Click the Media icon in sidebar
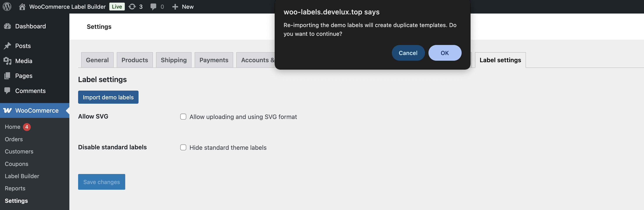The image size is (644, 210). click(7, 61)
